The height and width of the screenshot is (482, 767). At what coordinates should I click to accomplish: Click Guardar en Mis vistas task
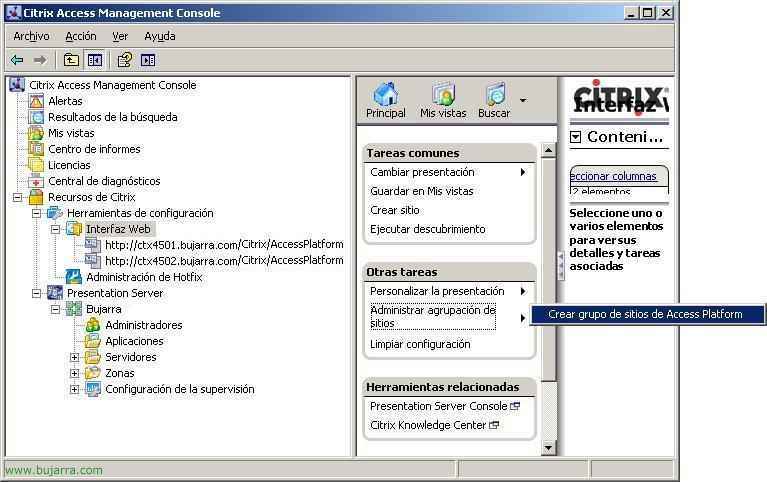[422, 191]
